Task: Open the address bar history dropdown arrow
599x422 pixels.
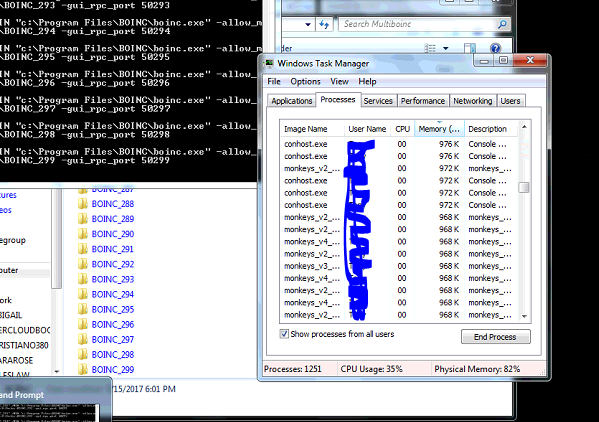Action: 308,24
